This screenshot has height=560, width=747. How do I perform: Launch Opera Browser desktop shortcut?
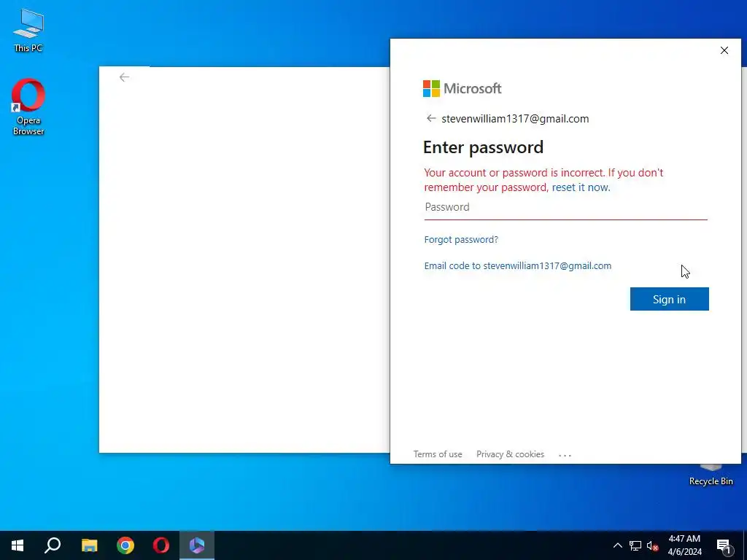28,106
